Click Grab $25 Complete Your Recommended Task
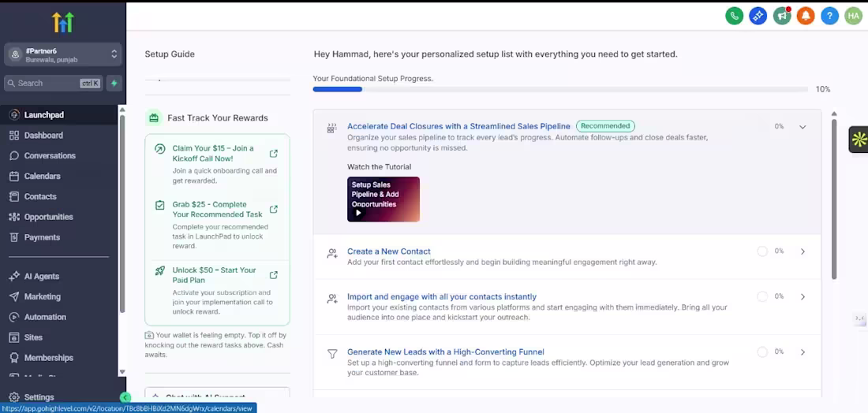This screenshot has height=413, width=868. click(x=217, y=209)
